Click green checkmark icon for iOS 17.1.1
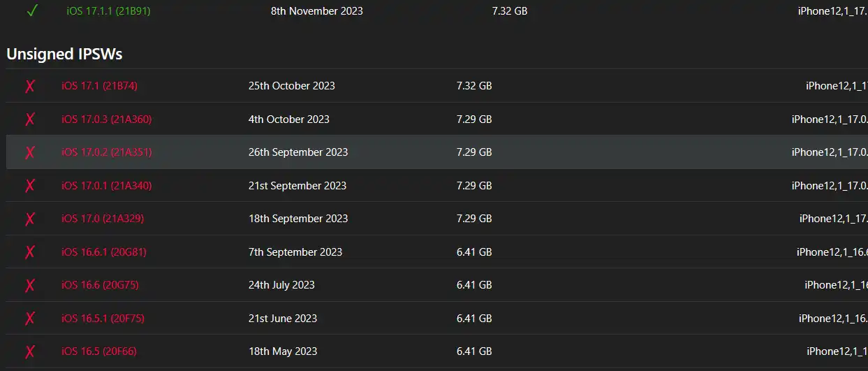Screen dimensions: 868x371 [31, 11]
